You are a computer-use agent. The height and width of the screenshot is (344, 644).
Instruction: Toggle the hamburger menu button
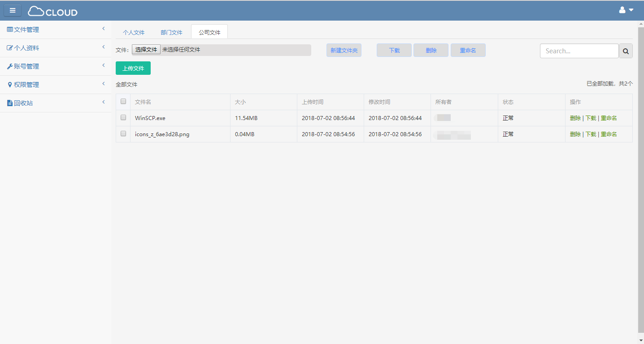pyautogui.click(x=13, y=10)
